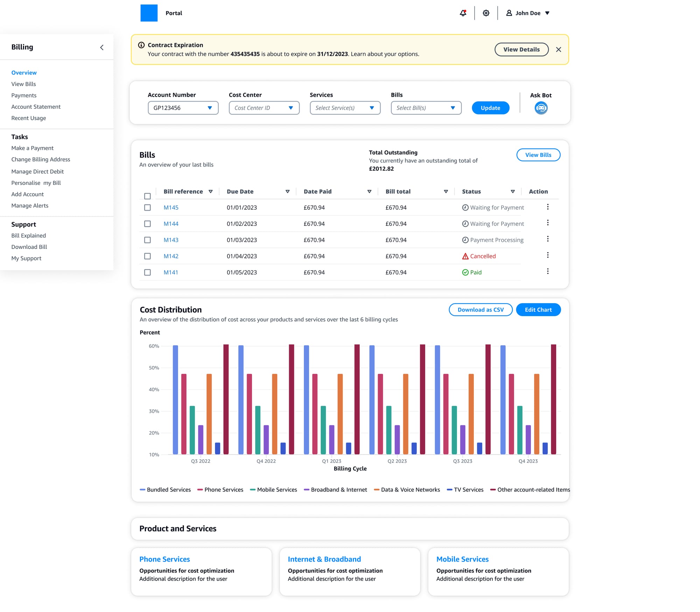Check the box next to M141
The height and width of the screenshot is (612, 700).
point(147,272)
